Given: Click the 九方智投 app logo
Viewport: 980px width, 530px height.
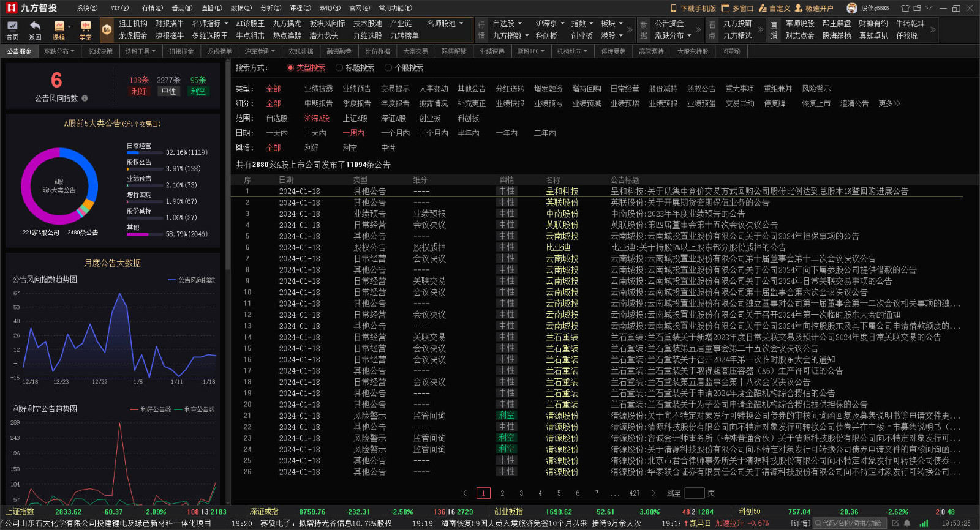Looking at the screenshot, I should 31,8.
